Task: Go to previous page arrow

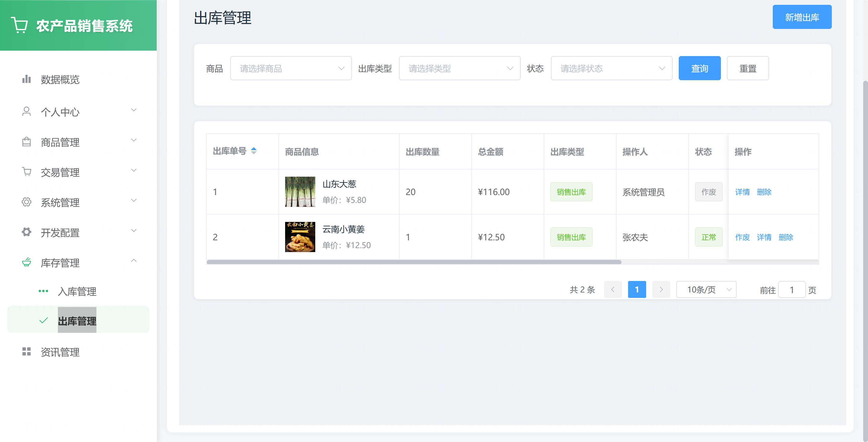Action: pyautogui.click(x=613, y=290)
